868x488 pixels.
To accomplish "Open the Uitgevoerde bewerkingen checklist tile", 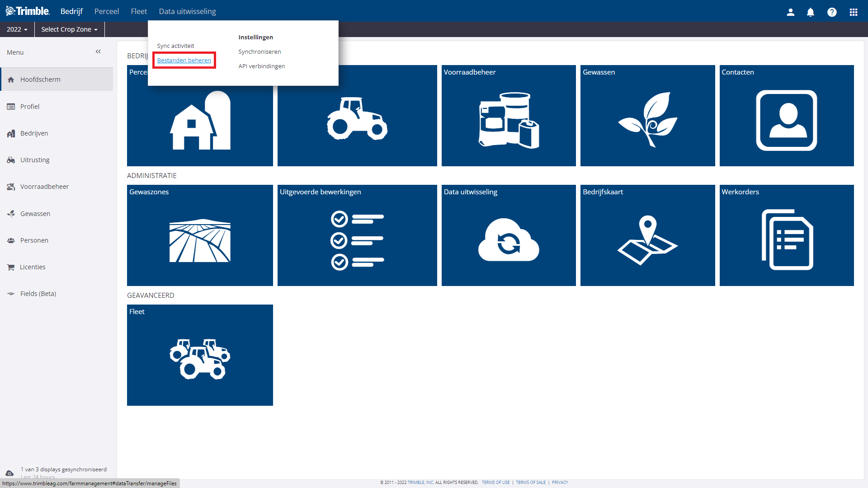I will (357, 235).
